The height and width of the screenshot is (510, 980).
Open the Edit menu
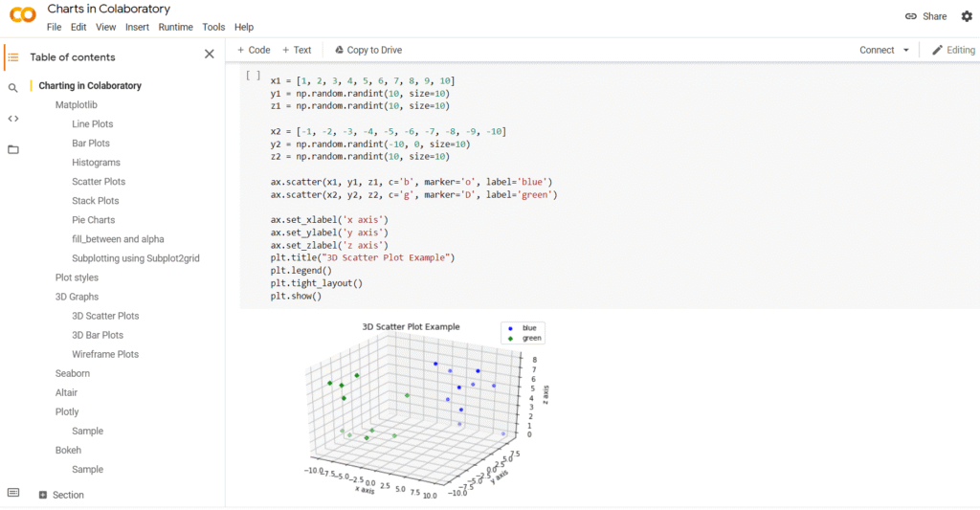[x=78, y=27]
